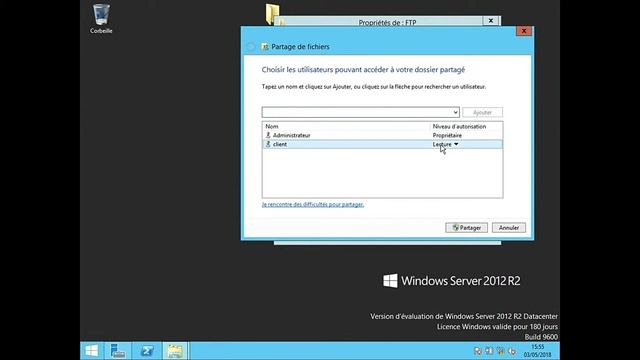Click the Propriétés de : FTP title bar
Screen dimensions: 640x360
pyautogui.click(x=387, y=22)
